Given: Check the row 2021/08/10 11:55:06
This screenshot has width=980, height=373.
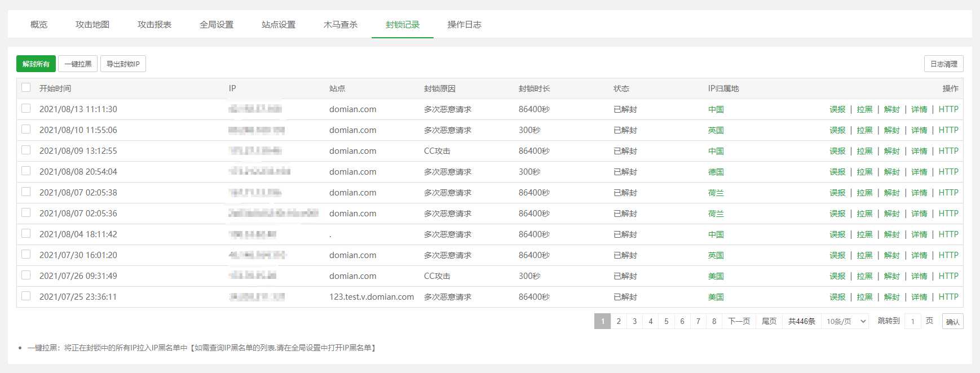Looking at the screenshot, I should pos(26,129).
